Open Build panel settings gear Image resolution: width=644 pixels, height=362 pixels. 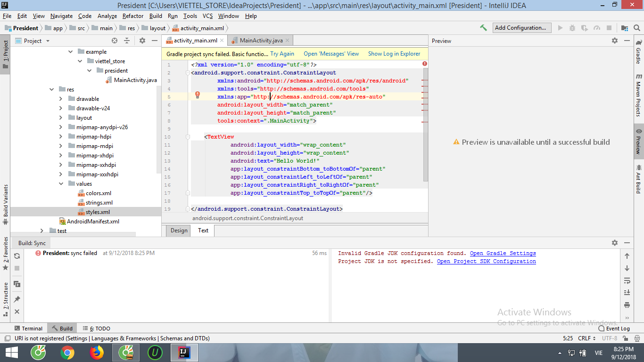pyautogui.click(x=615, y=243)
